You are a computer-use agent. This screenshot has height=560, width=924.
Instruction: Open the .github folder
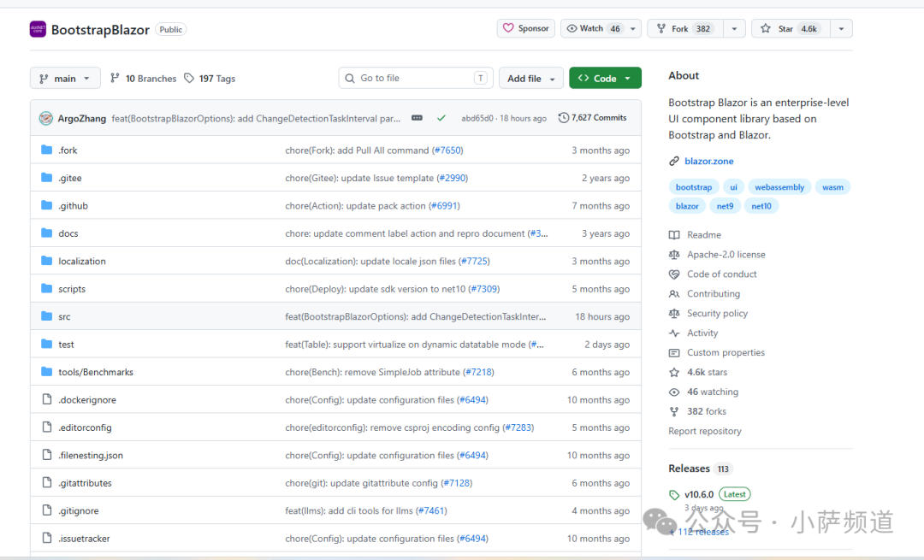point(73,205)
